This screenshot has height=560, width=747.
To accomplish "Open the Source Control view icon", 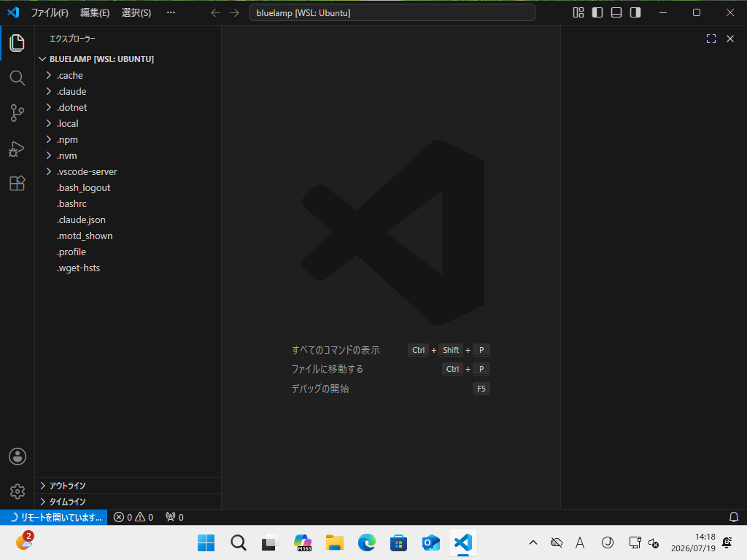I will [x=18, y=113].
